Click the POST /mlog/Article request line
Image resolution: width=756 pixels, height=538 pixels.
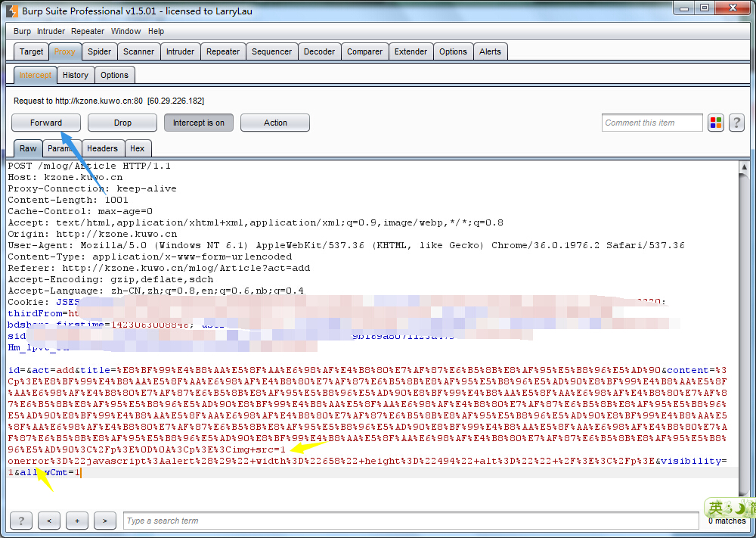point(89,166)
